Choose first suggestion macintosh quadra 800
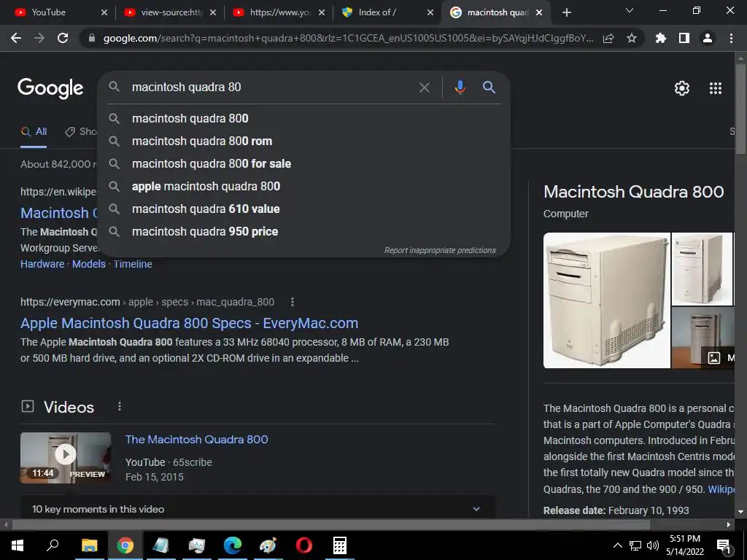The image size is (747, 560). [x=303, y=118]
